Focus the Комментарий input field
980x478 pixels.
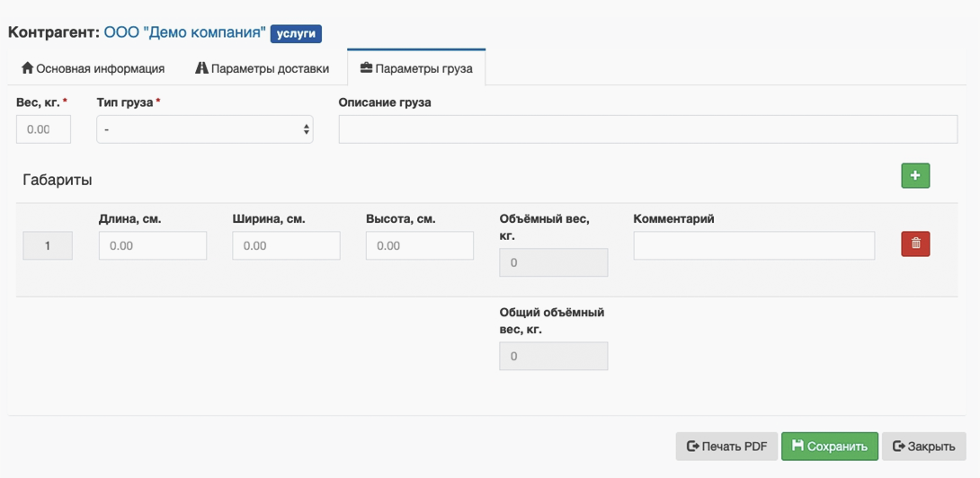click(753, 245)
